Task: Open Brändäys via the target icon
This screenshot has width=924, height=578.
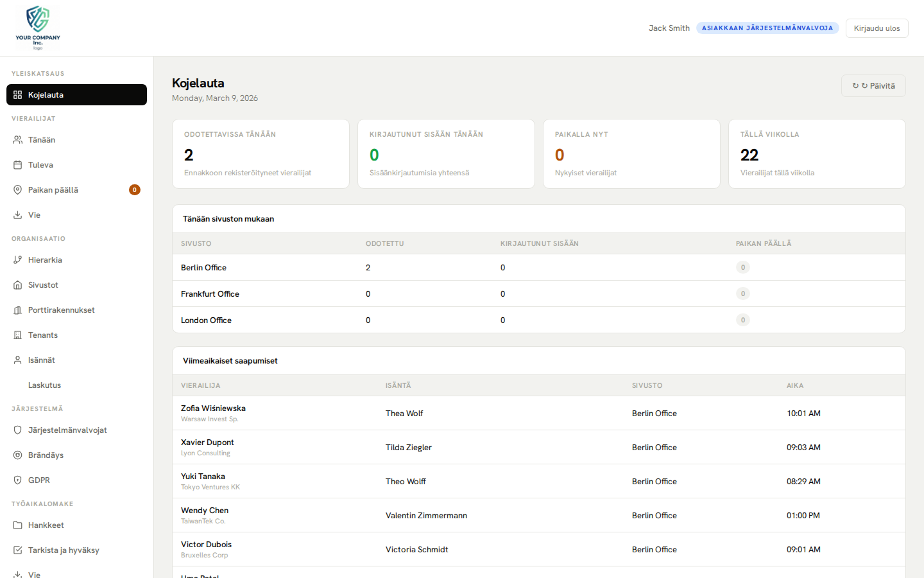Action: click(17, 455)
